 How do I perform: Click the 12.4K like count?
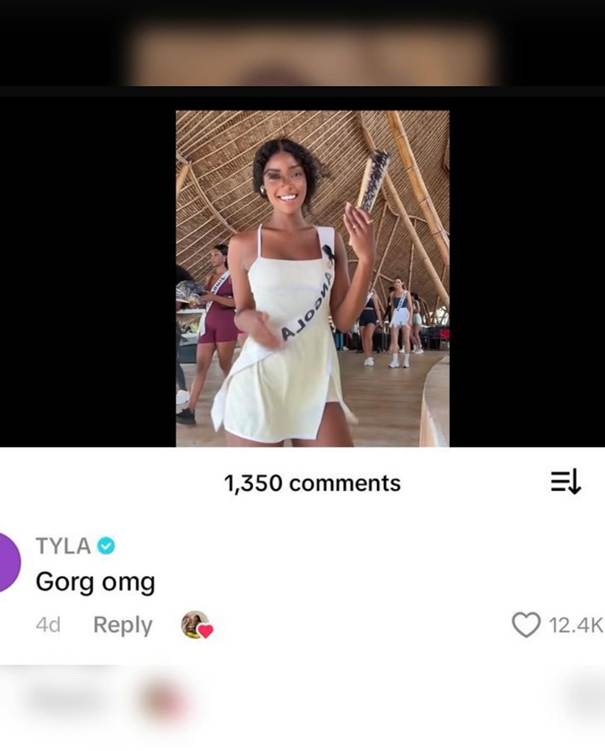[x=576, y=626]
